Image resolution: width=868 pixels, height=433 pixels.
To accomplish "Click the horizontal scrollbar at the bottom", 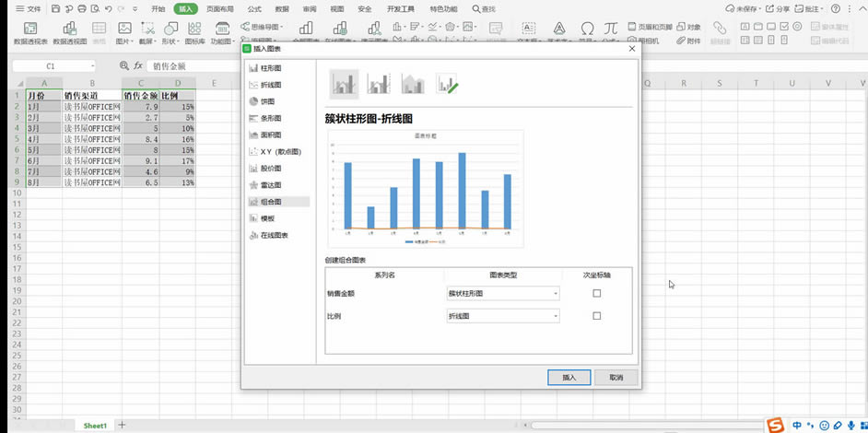I will coord(645,425).
